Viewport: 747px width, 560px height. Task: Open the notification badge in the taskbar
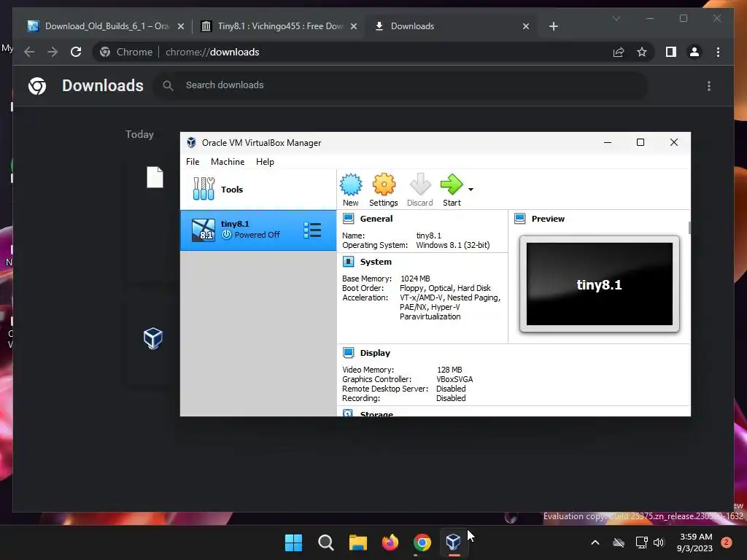(x=727, y=542)
